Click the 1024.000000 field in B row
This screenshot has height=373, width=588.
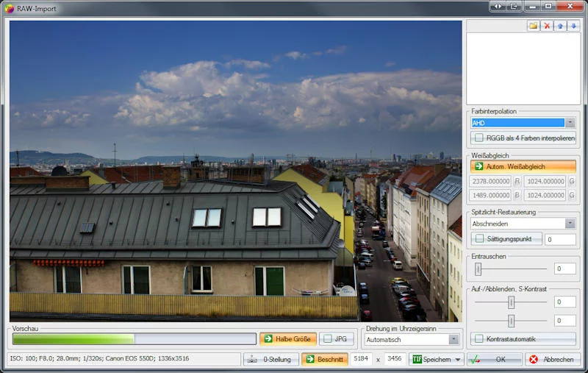tap(545, 195)
